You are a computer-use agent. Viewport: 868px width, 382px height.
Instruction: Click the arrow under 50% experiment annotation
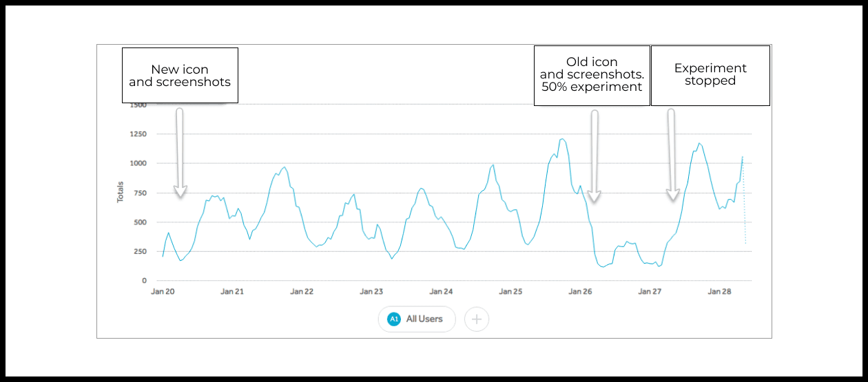pos(594,156)
